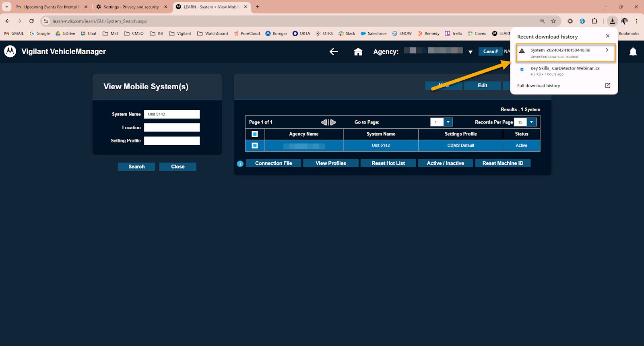Open Full download history link
Screen dimensions: 644x346
[539, 86]
